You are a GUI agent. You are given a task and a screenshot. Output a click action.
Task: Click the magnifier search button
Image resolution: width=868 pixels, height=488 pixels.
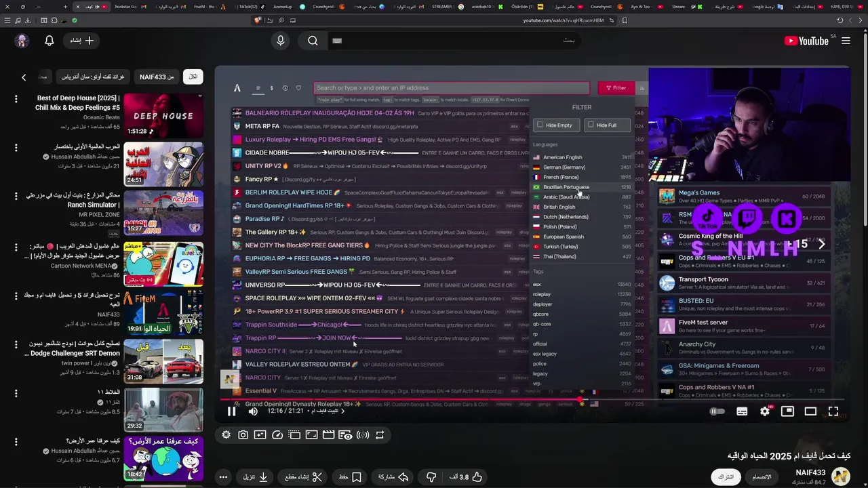coord(313,41)
